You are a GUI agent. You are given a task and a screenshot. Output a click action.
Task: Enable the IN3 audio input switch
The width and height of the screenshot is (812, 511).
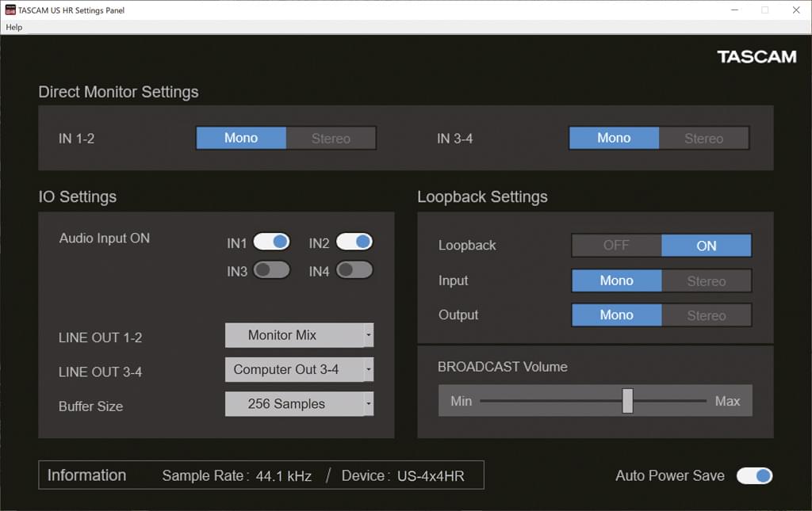point(271,270)
